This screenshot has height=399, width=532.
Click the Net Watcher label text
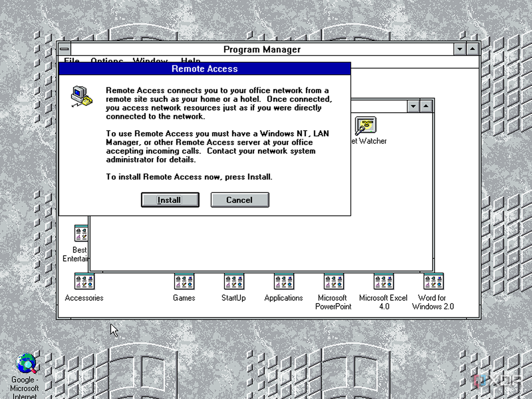369,141
